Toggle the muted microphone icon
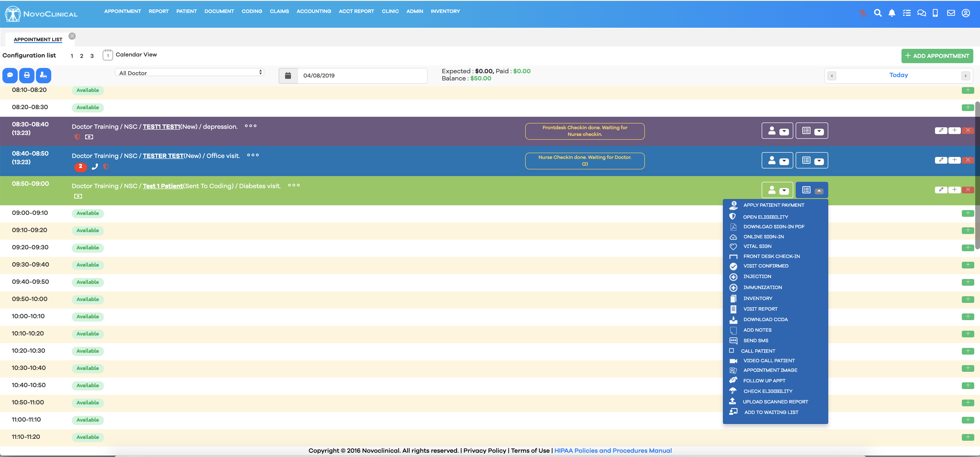980x457 pixels. (863, 13)
